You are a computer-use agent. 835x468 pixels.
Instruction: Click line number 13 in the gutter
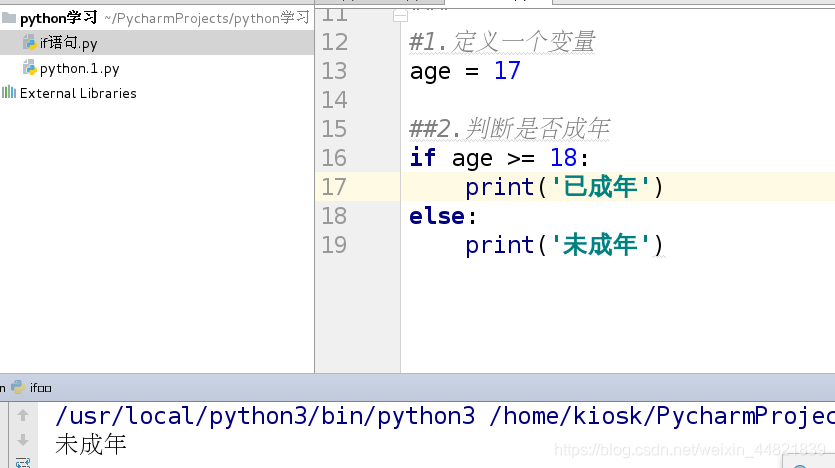click(334, 71)
